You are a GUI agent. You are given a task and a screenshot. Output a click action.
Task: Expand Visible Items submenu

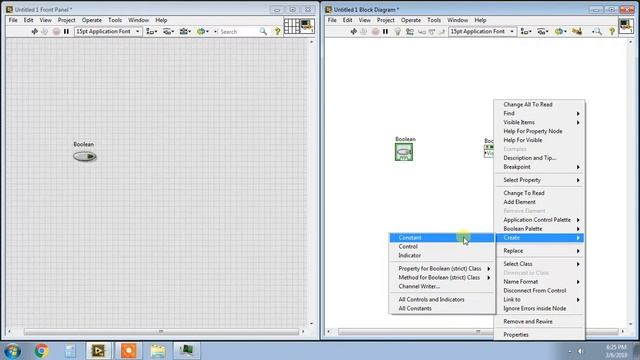click(x=539, y=122)
